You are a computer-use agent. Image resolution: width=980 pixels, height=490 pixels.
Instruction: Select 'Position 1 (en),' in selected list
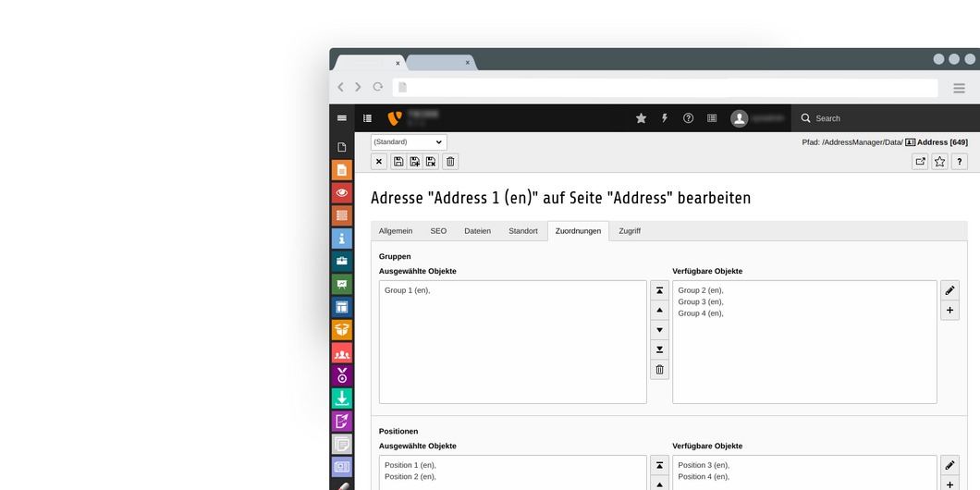click(410, 465)
